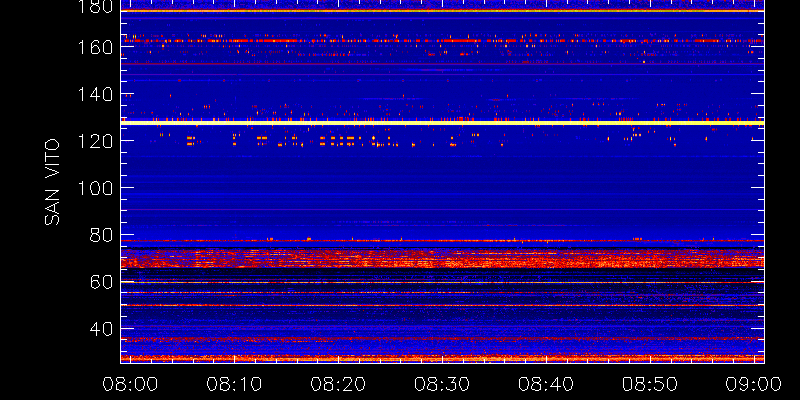
Task: Click the 160 frequency axis label
Action: click(x=96, y=47)
